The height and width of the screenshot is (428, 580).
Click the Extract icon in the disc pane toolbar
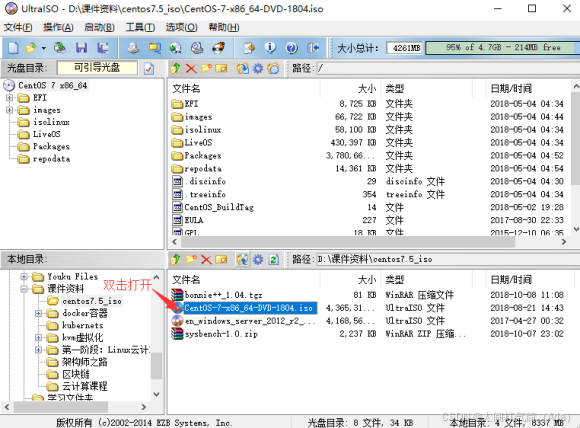[243, 68]
